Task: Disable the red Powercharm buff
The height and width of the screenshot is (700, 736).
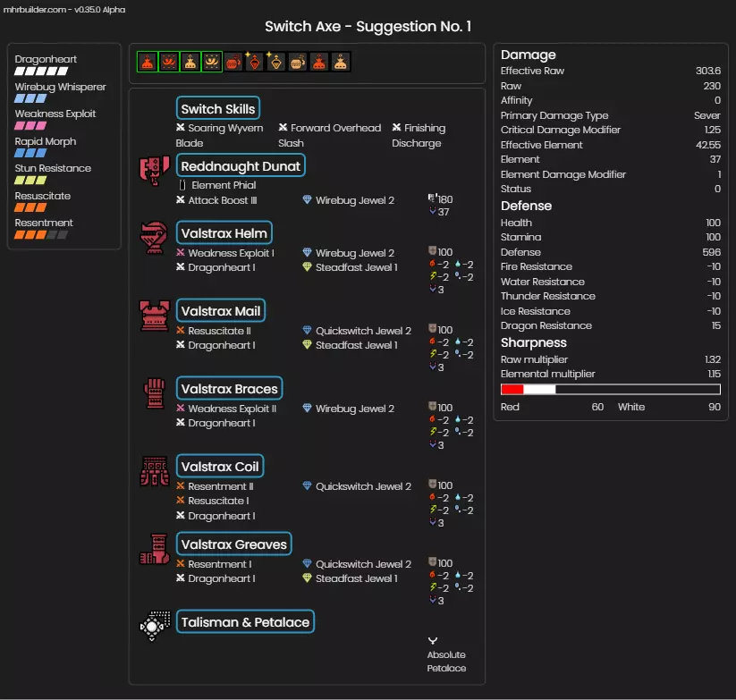Action: point(148,62)
